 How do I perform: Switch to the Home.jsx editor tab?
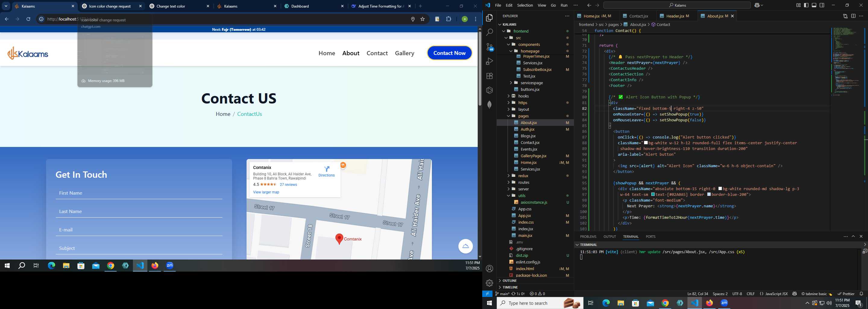click(596, 16)
